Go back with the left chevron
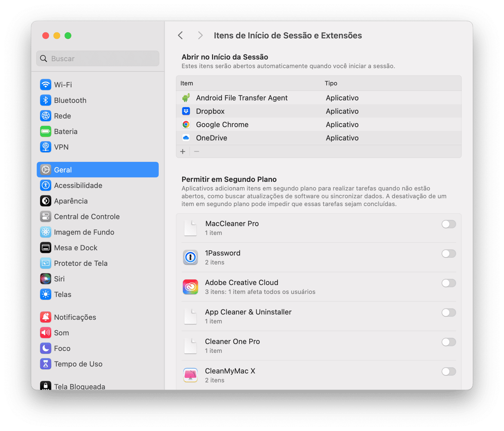504x431 pixels. coord(180,36)
